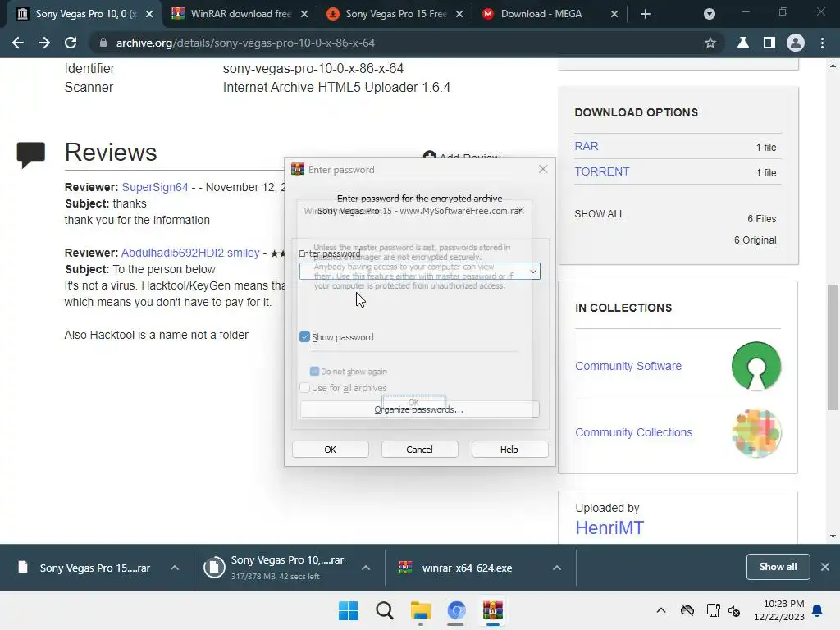
Task: Close the Sony Vegas Pro 10 tab
Action: (149, 14)
